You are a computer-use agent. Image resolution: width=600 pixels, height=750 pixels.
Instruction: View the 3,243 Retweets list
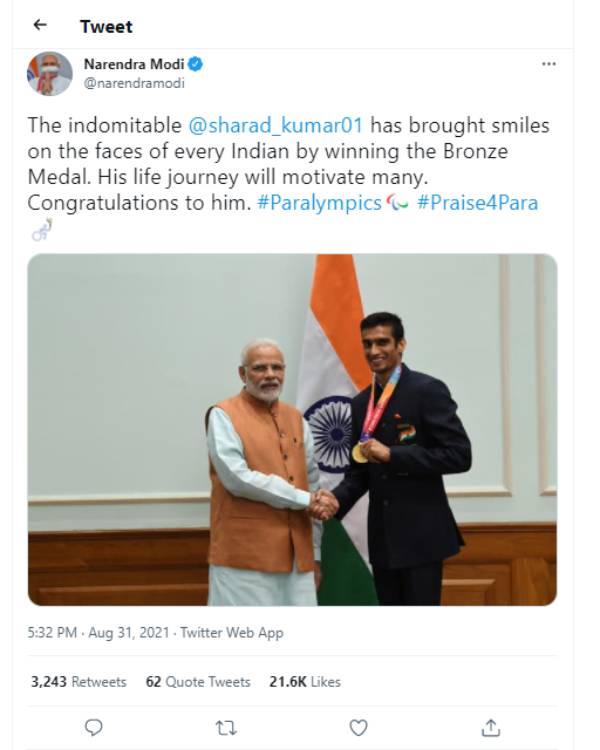[x=78, y=681]
